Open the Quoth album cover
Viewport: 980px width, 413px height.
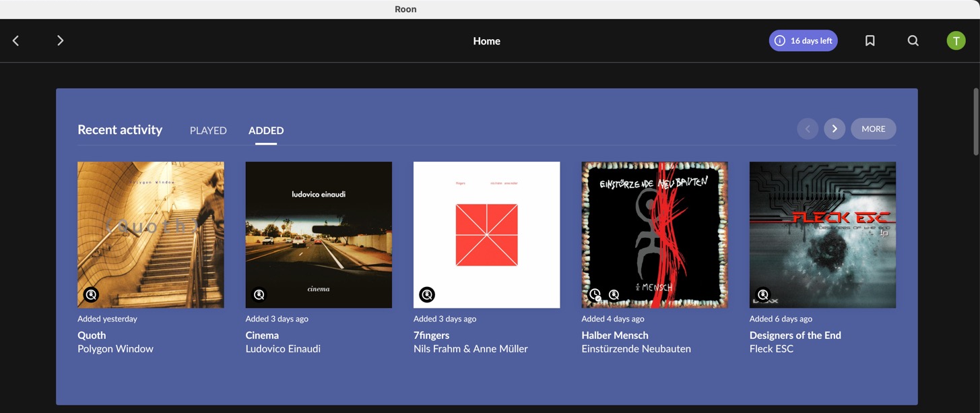tap(151, 234)
